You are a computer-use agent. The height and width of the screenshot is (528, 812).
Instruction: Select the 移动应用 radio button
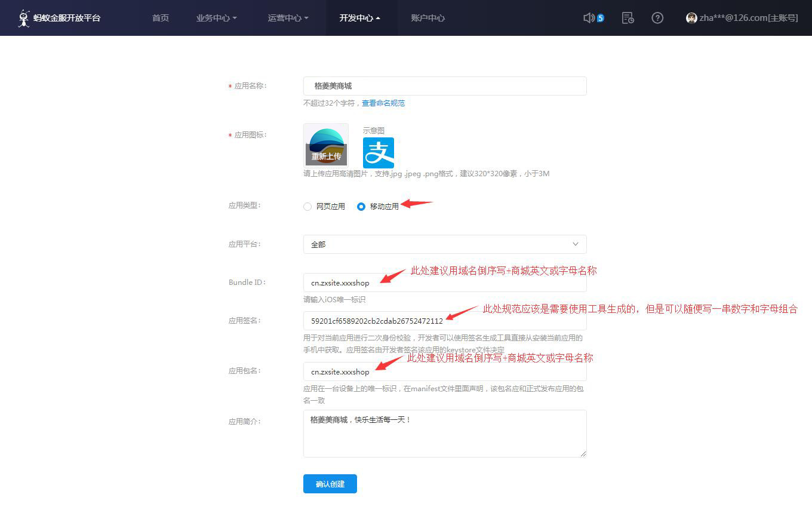tap(361, 207)
